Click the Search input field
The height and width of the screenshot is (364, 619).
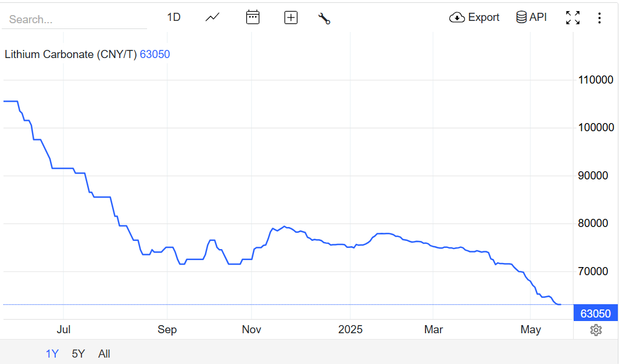[74, 19]
